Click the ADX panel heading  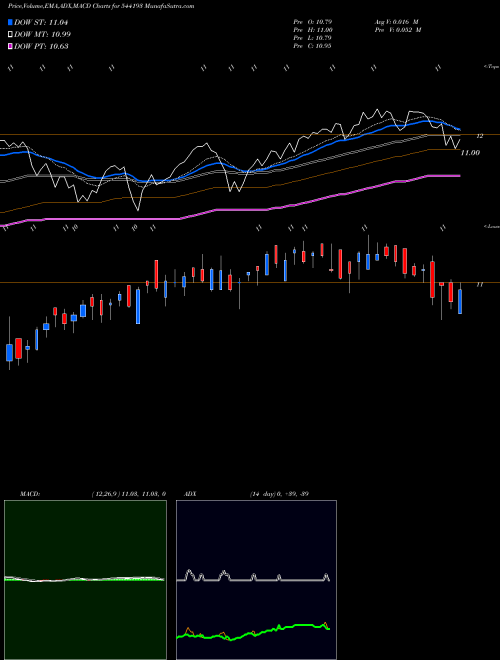tap(190, 494)
